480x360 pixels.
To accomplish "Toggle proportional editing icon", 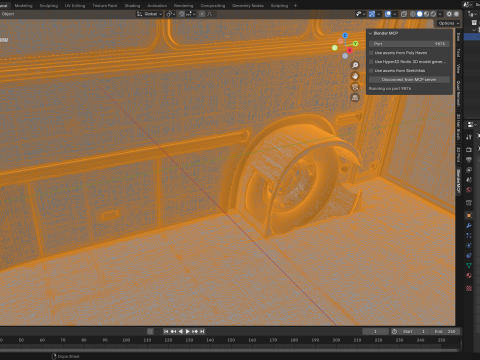I will [x=202, y=14].
